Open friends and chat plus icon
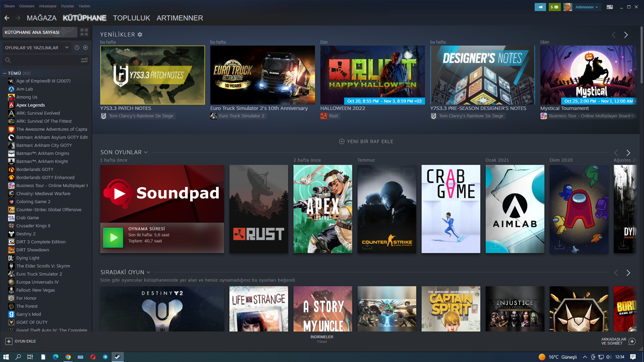The width and height of the screenshot is (644, 362). point(632,341)
